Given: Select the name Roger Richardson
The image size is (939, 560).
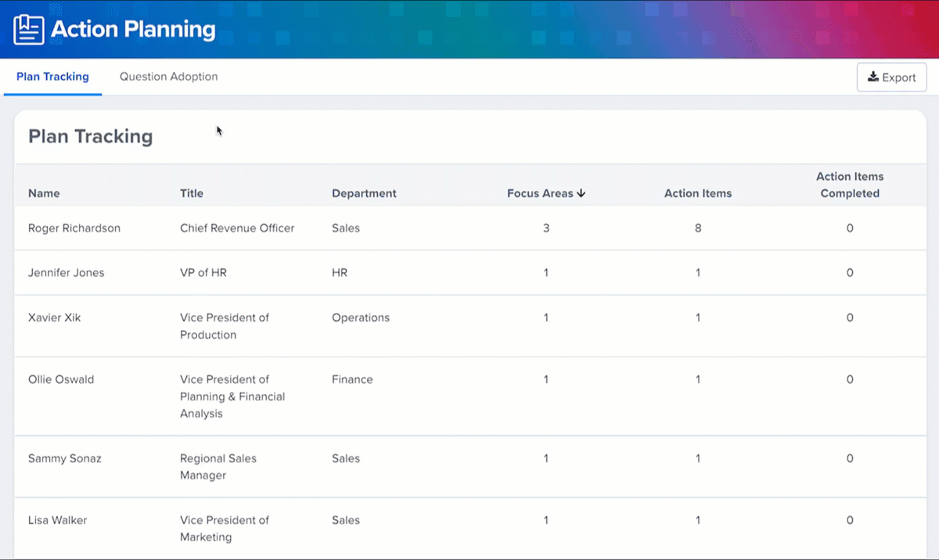Looking at the screenshot, I should [74, 228].
